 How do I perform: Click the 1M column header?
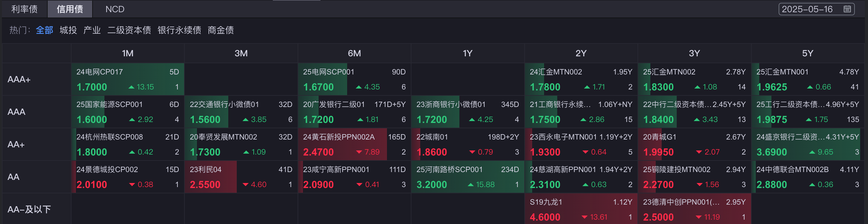(x=128, y=53)
